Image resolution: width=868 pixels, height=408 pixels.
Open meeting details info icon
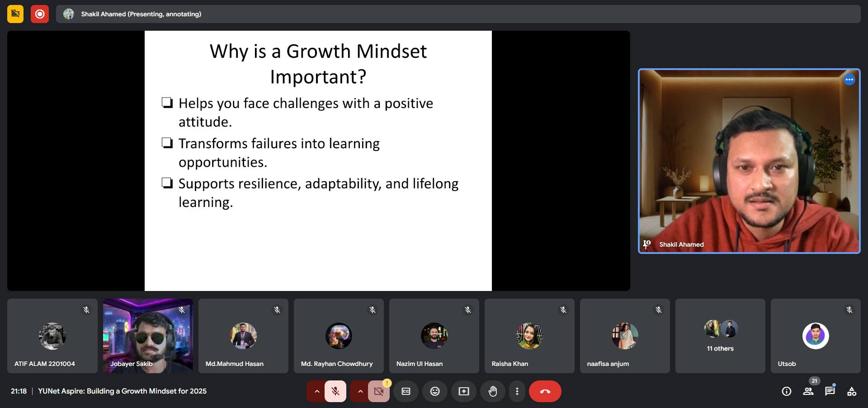[786, 391]
